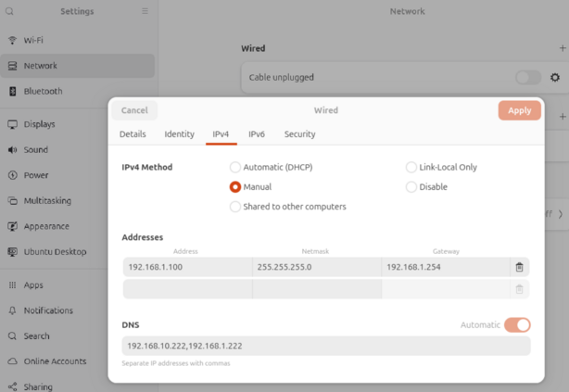Click the Sharing icon in sidebar
This screenshot has width=569, height=392.
[x=12, y=386]
